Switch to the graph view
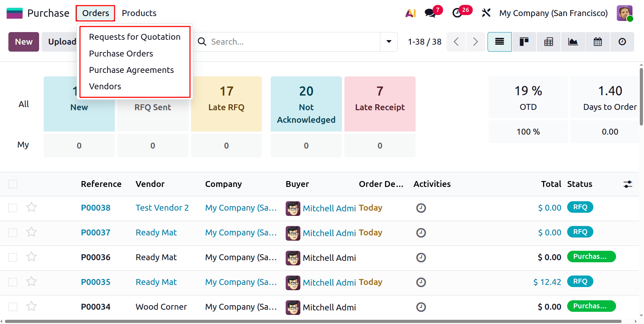Screen dimensions: 644x324 pos(573,42)
